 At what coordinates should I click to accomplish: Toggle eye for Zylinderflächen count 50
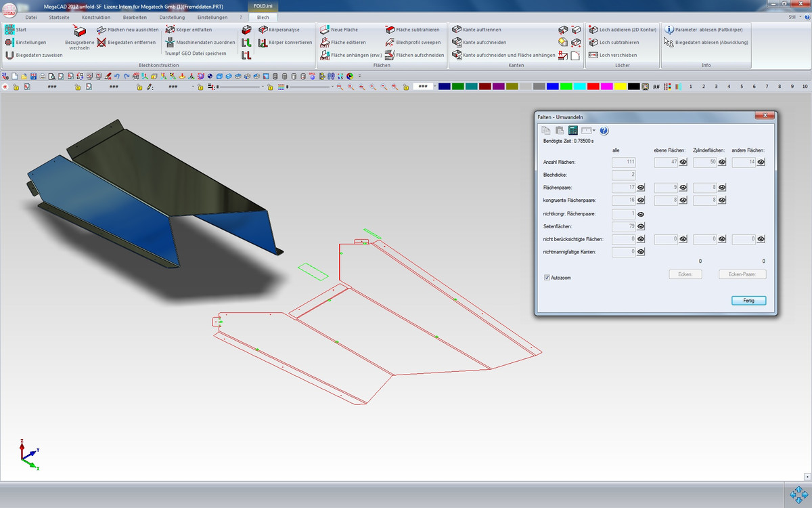(x=722, y=163)
